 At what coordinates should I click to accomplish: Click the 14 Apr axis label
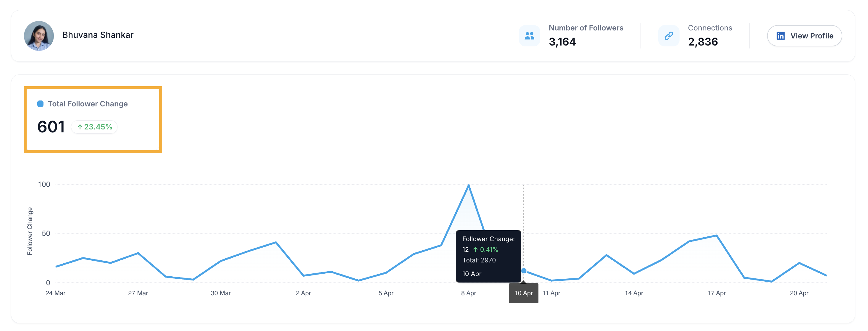634,293
